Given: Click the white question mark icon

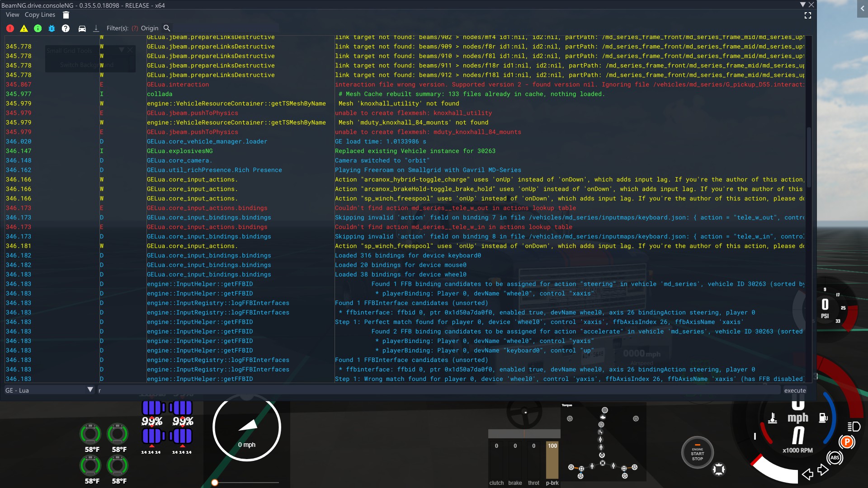Looking at the screenshot, I should click(x=66, y=28).
